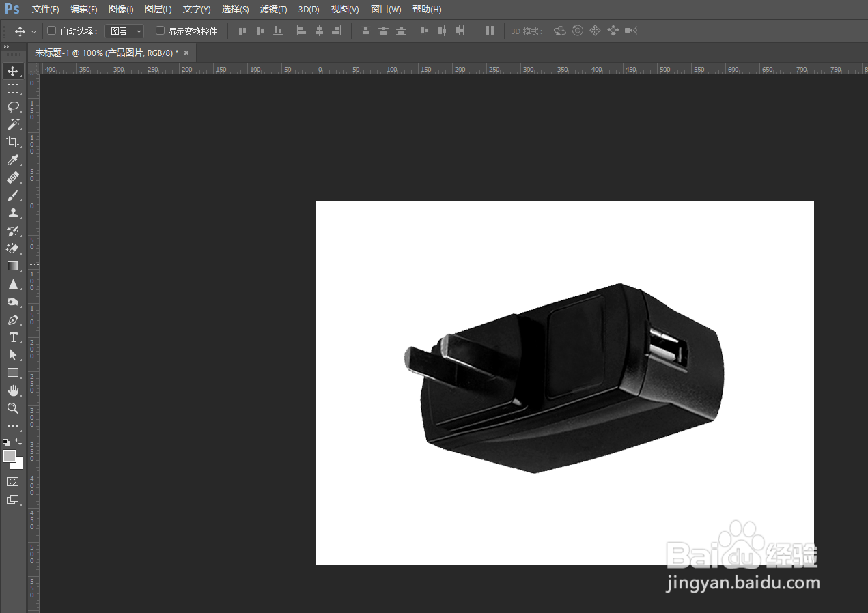Select the Gradient tool

13,266
